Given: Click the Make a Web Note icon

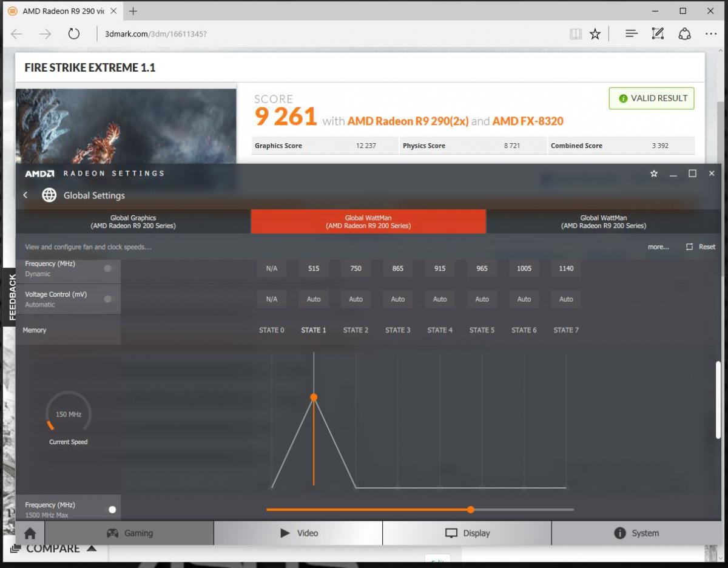Looking at the screenshot, I should point(658,34).
